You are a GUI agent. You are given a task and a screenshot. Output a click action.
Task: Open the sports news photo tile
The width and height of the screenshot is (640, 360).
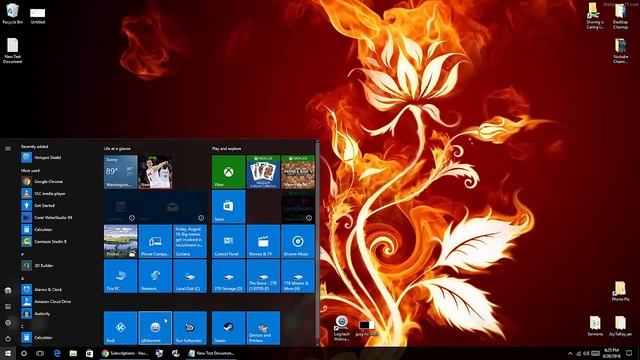(x=155, y=172)
